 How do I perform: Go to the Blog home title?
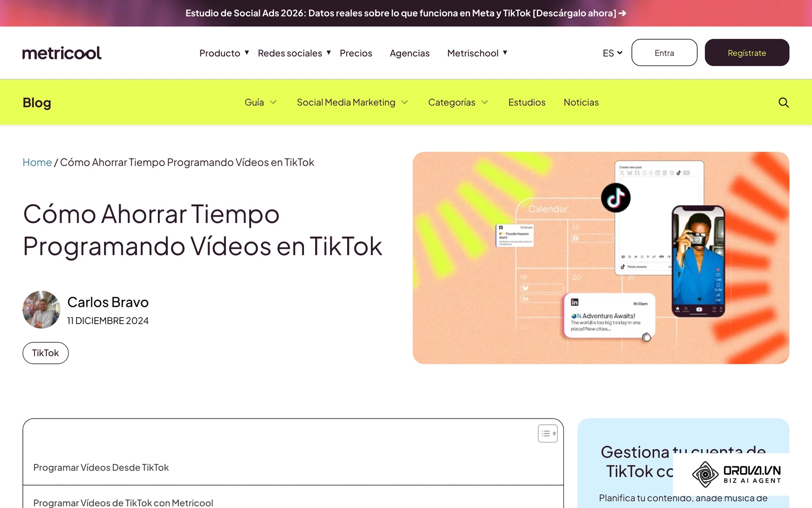tap(37, 103)
